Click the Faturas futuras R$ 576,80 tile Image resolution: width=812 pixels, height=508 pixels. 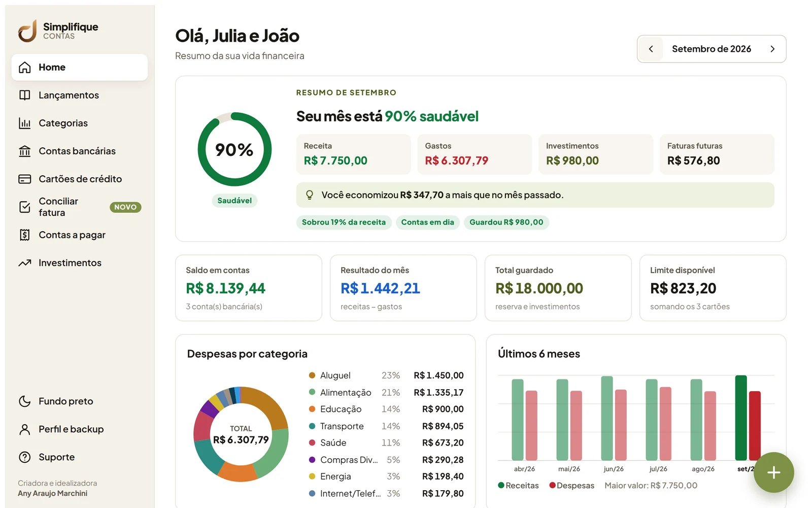point(717,154)
